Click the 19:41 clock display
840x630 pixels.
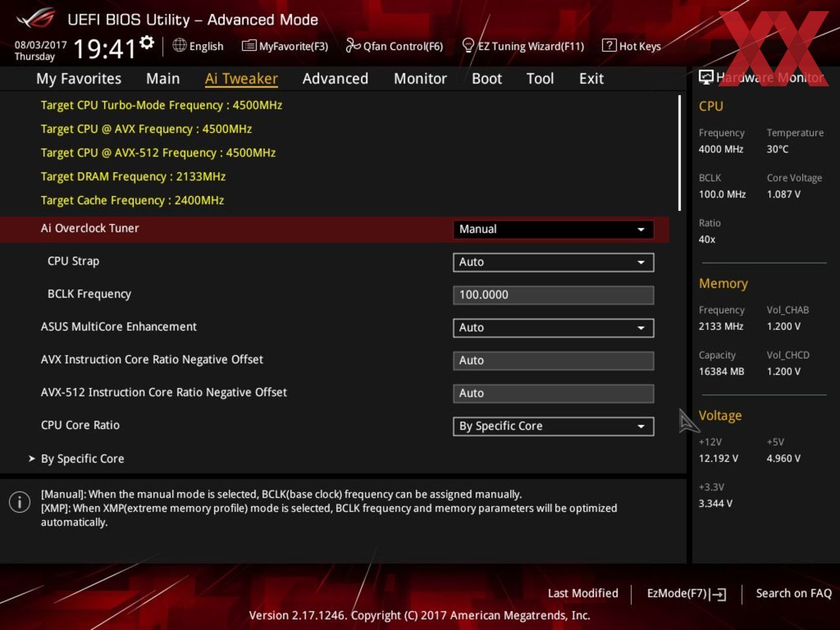[x=104, y=48]
